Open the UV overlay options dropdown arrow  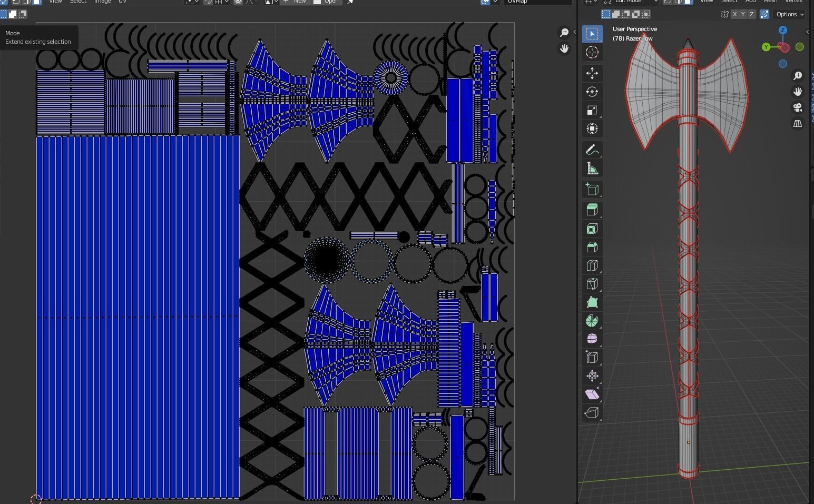click(x=495, y=2)
